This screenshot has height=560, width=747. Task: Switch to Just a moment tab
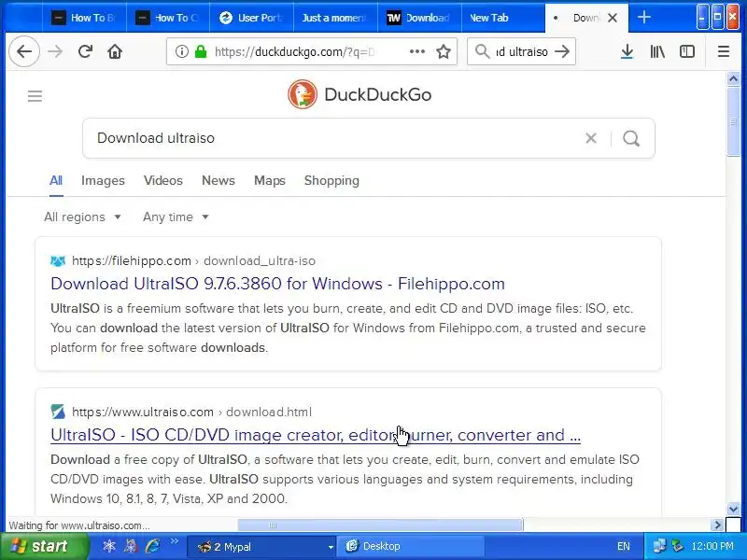pyautogui.click(x=335, y=18)
